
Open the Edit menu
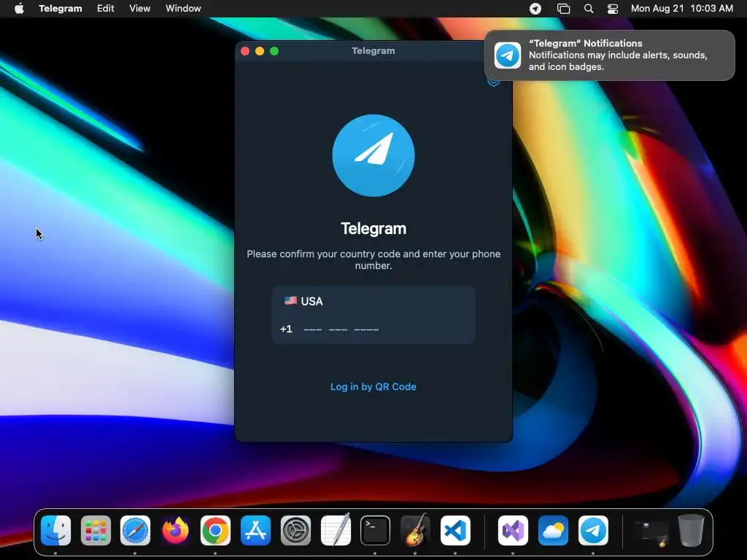(105, 8)
